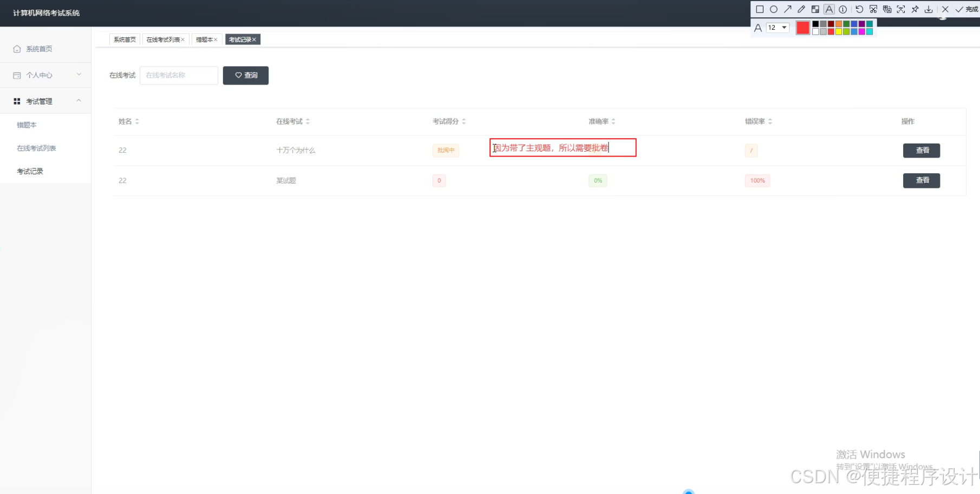
Task: Select the mosaic blur tool
Action: pyautogui.click(x=815, y=9)
